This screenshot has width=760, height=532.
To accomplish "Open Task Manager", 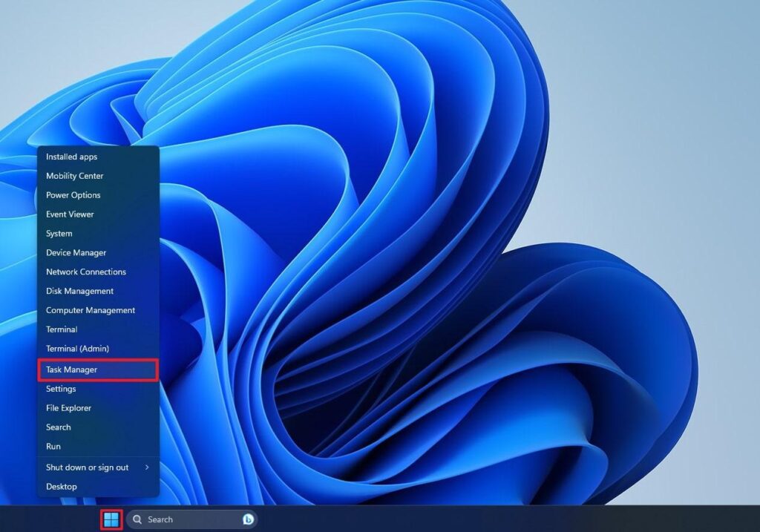I will pyautogui.click(x=99, y=370).
